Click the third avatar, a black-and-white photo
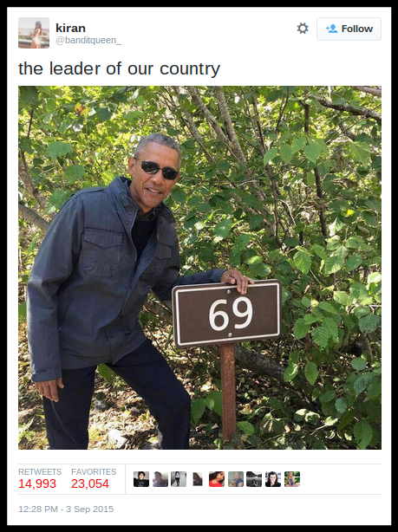Screen dimensions: 398x532 [x=179, y=479]
